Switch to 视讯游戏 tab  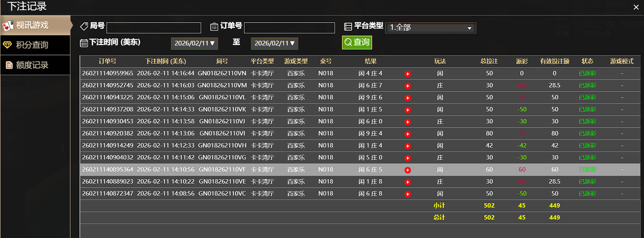[35, 25]
